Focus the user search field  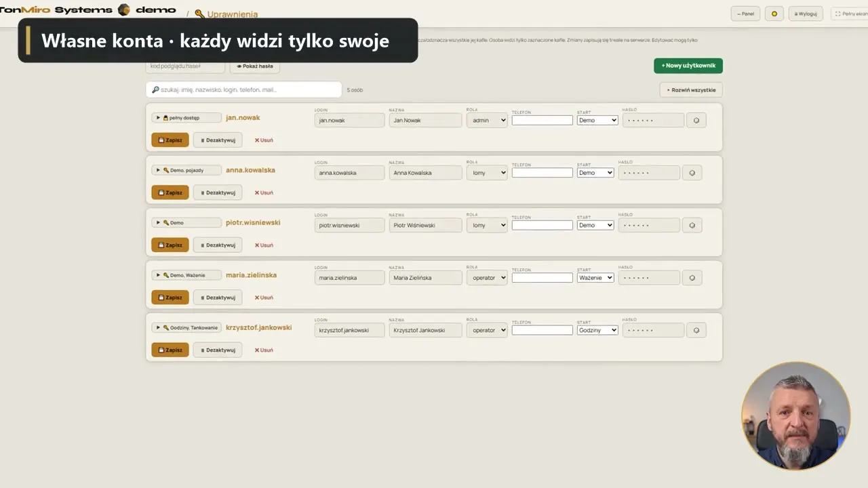click(244, 89)
